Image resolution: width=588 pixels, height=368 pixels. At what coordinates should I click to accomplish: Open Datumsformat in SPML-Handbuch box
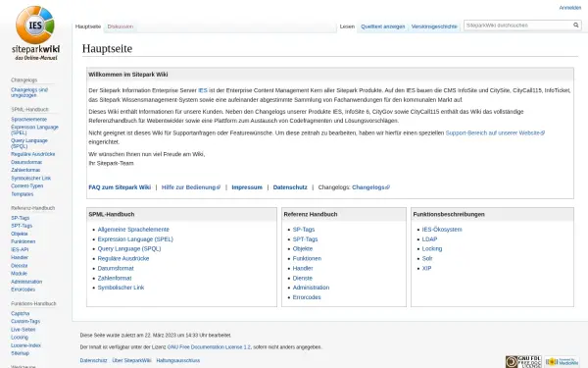pyautogui.click(x=116, y=268)
